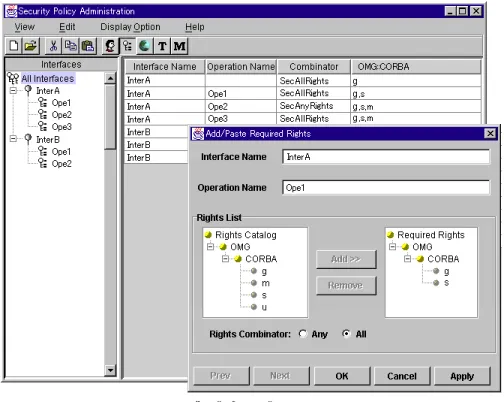Screen dimensions: 504x402
Task: Click the T toolbar icon
Action: pos(162,46)
